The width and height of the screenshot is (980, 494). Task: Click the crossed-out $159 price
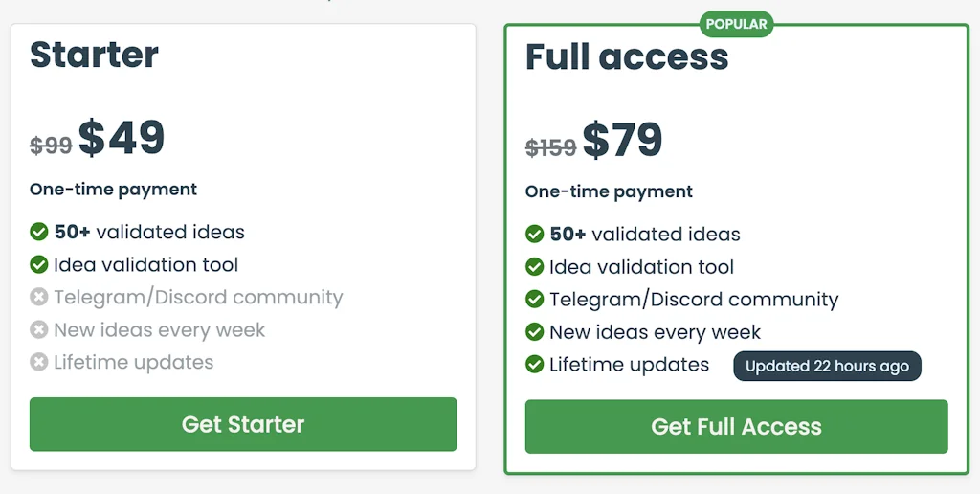(551, 147)
